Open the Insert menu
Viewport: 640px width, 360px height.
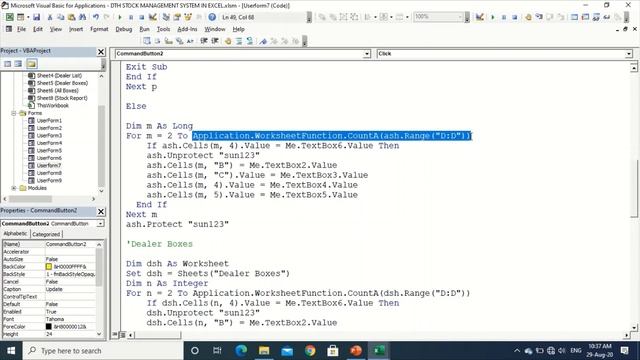(x=76, y=29)
